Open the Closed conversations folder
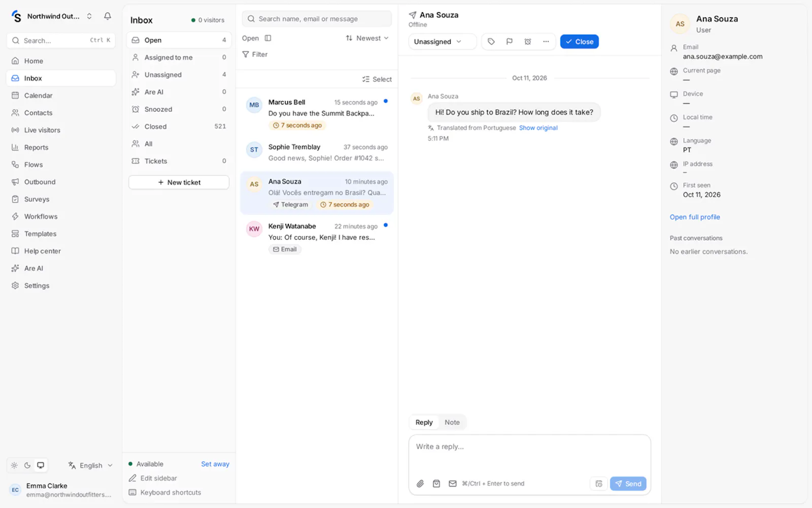The width and height of the screenshot is (812, 508). [179, 126]
